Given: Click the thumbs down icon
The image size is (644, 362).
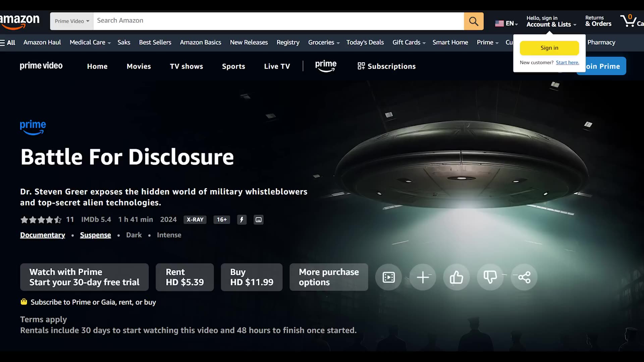Looking at the screenshot, I should point(490,277).
